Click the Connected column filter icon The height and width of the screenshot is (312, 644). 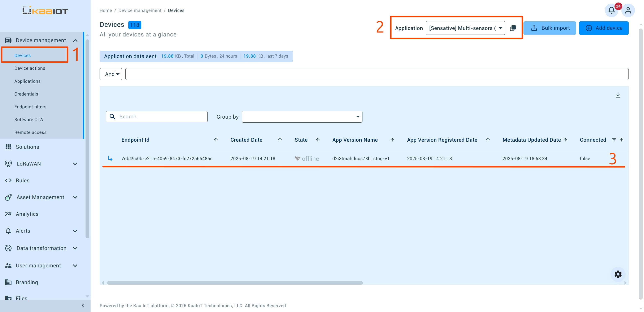[614, 140]
